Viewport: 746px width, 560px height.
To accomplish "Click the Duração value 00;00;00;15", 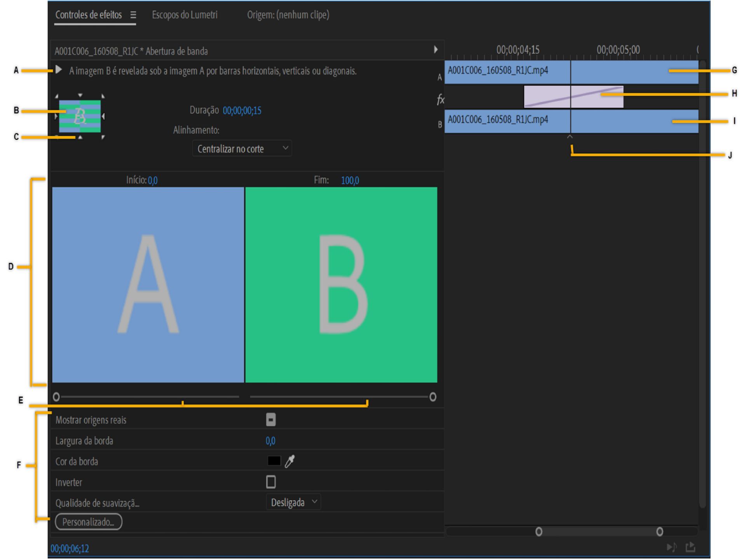I will pos(242,111).
